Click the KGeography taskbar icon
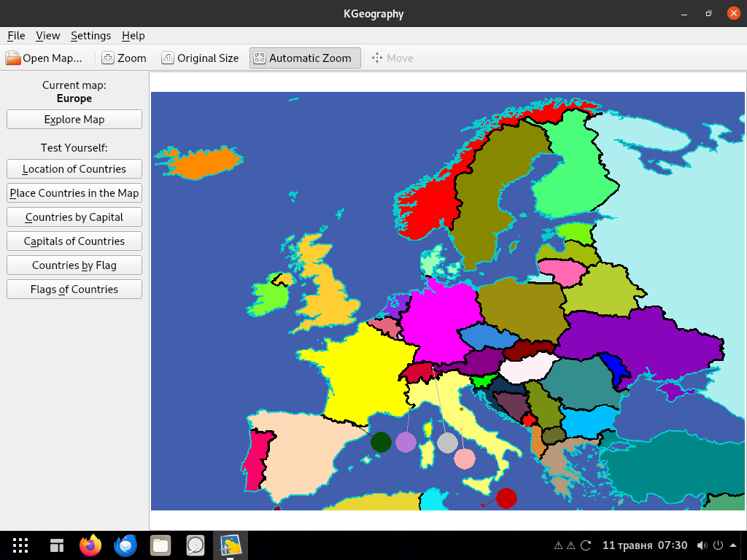The width and height of the screenshot is (747, 560). click(231, 545)
